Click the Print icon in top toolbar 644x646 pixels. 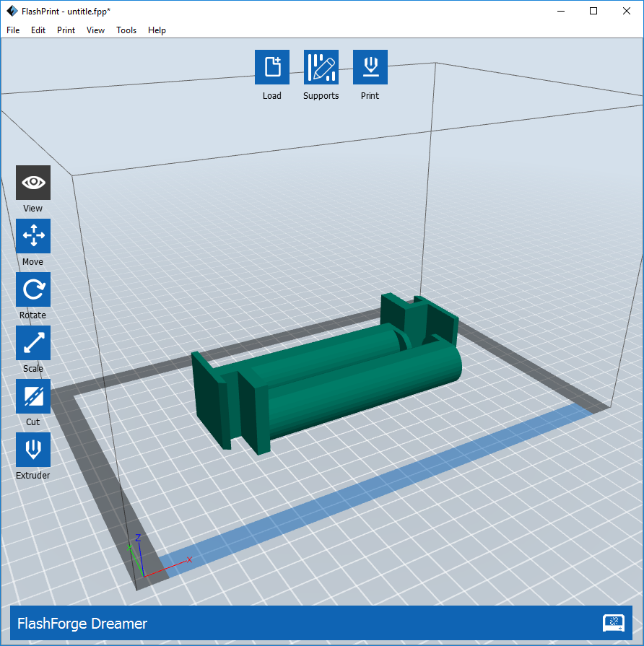point(370,67)
